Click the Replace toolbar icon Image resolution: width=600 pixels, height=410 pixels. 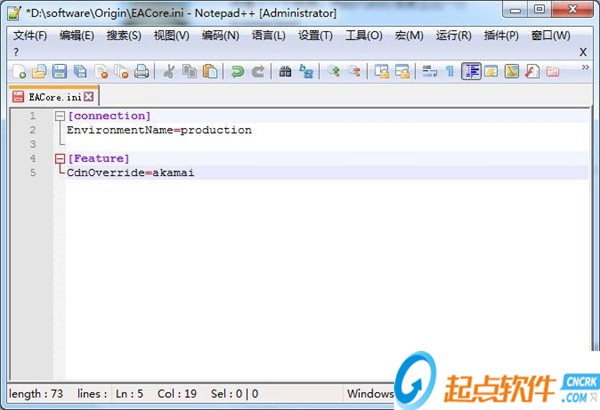[x=306, y=71]
